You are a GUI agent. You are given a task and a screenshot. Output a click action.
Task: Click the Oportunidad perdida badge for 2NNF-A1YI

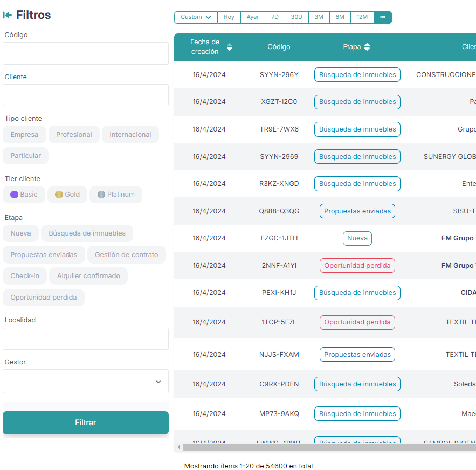click(x=357, y=266)
